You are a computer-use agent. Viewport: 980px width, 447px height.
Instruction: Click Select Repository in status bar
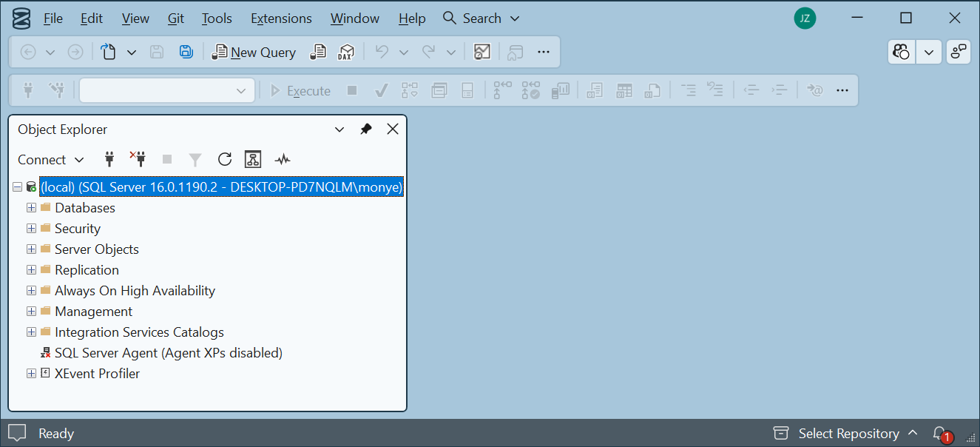tap(846, 434)
